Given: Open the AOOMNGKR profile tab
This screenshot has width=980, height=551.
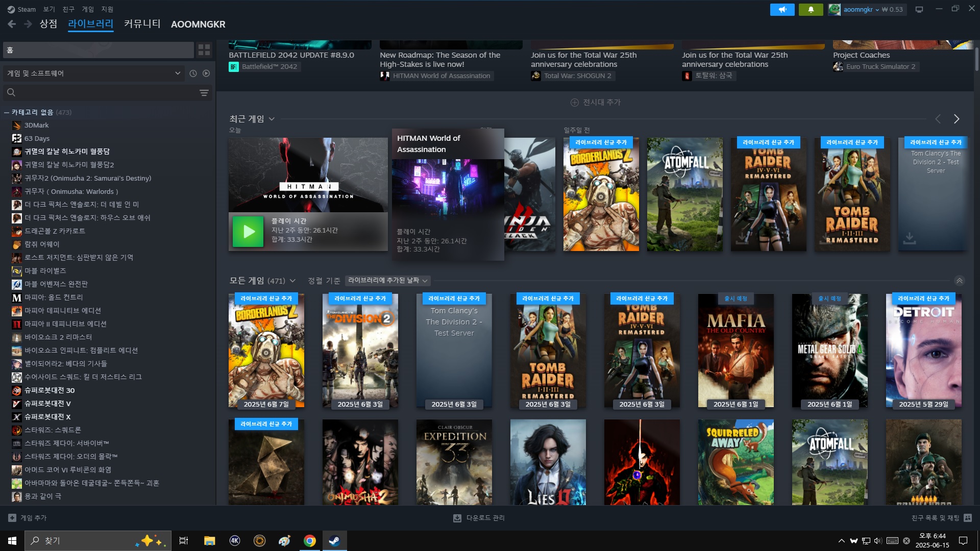Looking at the screenshot, I should point(198,24).
